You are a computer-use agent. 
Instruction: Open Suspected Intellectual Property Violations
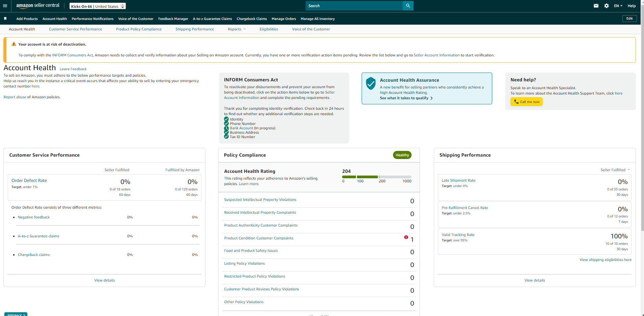pos(260,200)
